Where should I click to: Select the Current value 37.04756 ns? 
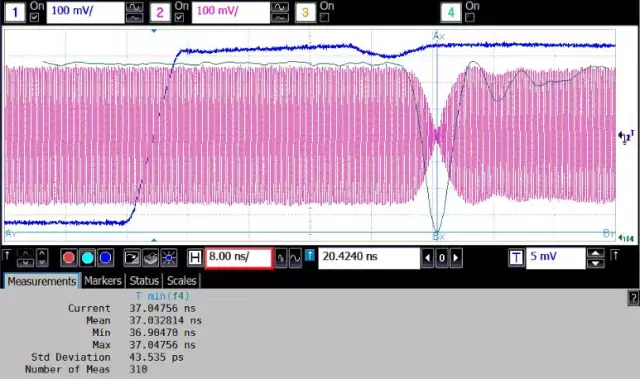[162, 308]
